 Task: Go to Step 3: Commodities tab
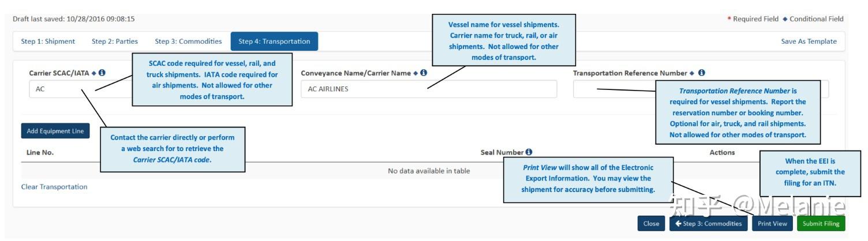(188, 42)
